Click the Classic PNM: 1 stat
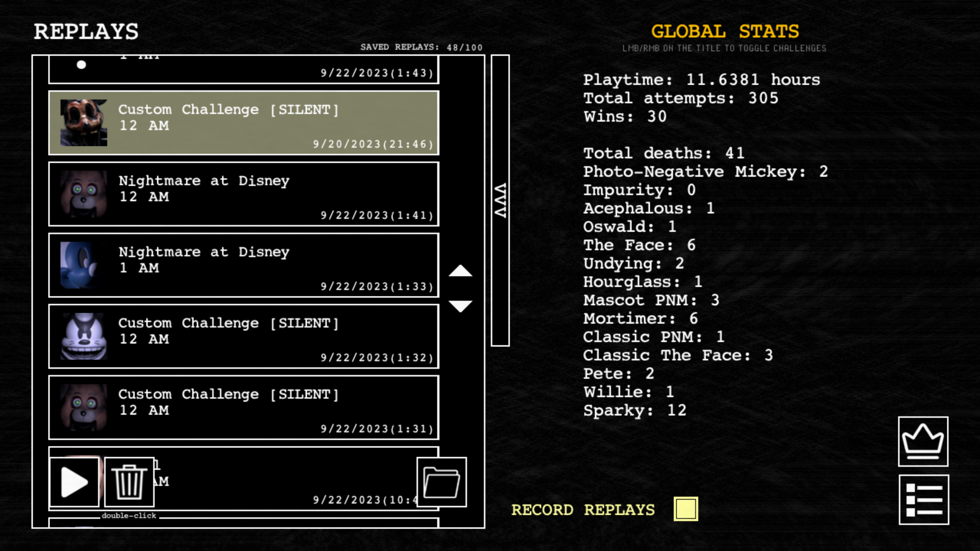Viewport: 980px width, 551px height. pos(654,337)
